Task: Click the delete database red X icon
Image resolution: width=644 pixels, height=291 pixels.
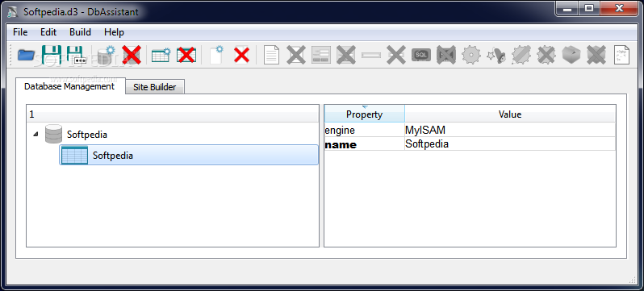Action: 132,55
